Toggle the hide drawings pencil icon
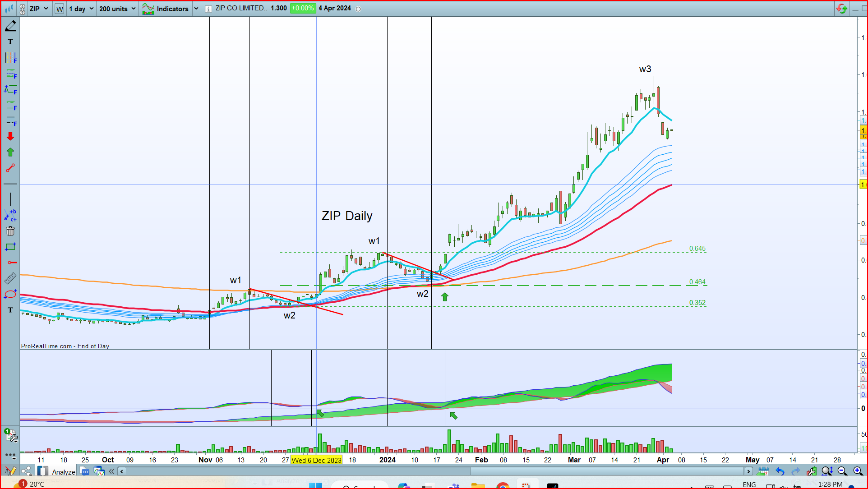 (10, 471)
